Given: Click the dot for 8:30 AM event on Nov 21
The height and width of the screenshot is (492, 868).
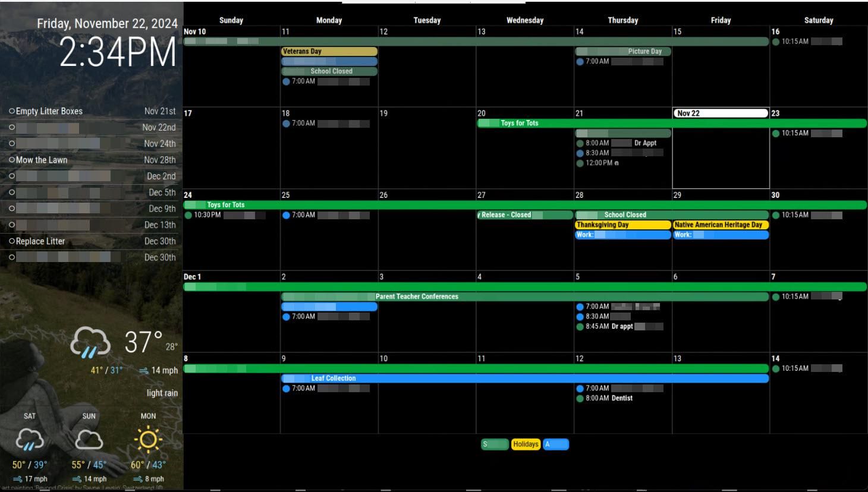Looking at the screenshot, I should tap(580, 153).
